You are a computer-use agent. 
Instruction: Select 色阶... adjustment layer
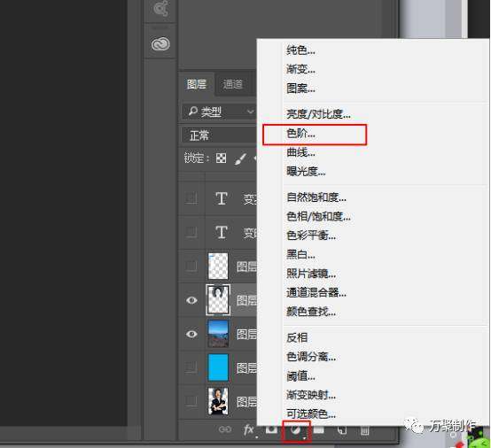(x=300, y=134)
